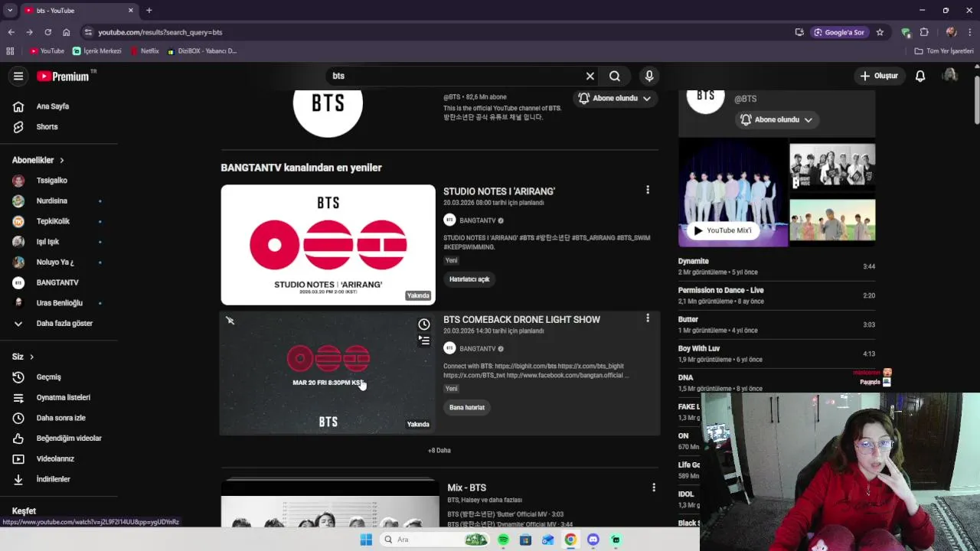Play Dynamite in the side list
The height and width of the screenshot is (551, 980).
point(776,266)
